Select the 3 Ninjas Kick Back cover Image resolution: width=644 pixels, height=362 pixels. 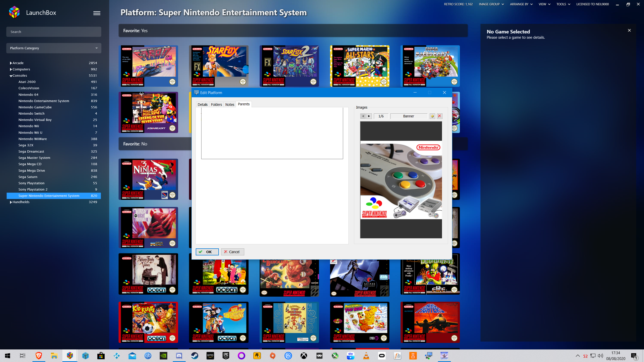pos(148,179)
